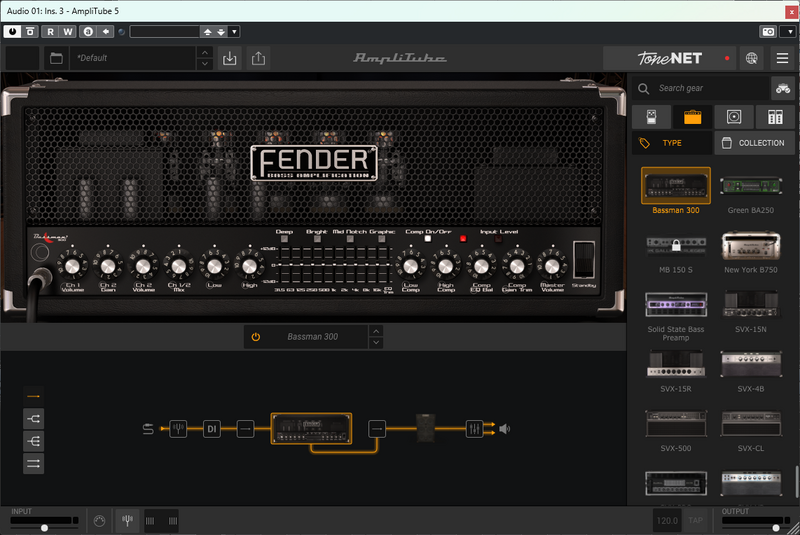Click the snapshot camera icon in host toolbar
The width and height of the screenshot is (800, 535).
768,32
